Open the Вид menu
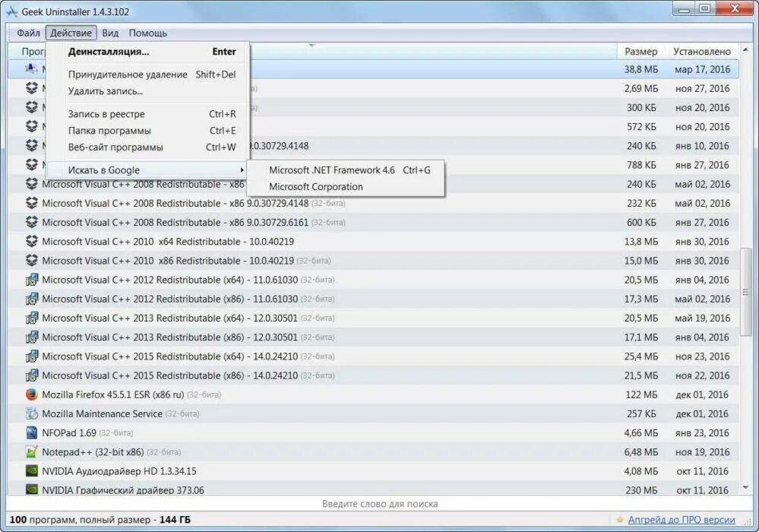The image size is (759, 532). pyautogui.click(x=110, y=33)
